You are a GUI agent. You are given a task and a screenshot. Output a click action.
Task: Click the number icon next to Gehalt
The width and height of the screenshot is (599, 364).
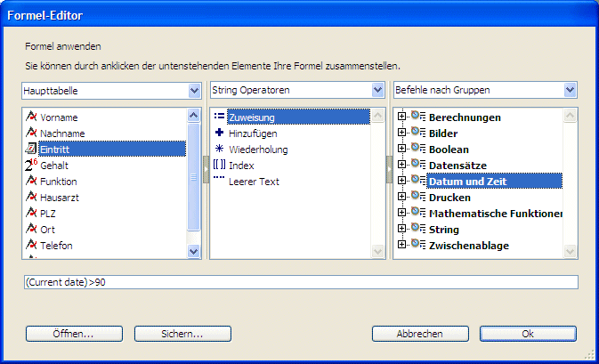pos(31,166)
